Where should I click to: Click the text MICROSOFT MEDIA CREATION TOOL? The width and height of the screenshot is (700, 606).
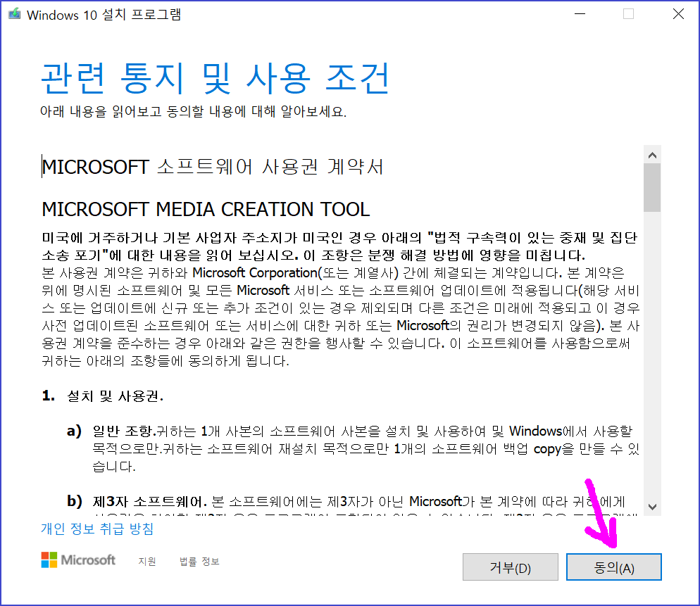[x=206, y=209]
